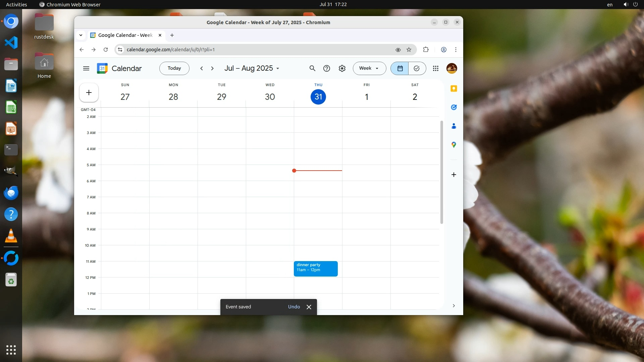Switch to Tasks view toggle
Image resolution: width=644 pixels, height=362 pixels.
click(x=417, y=68)
